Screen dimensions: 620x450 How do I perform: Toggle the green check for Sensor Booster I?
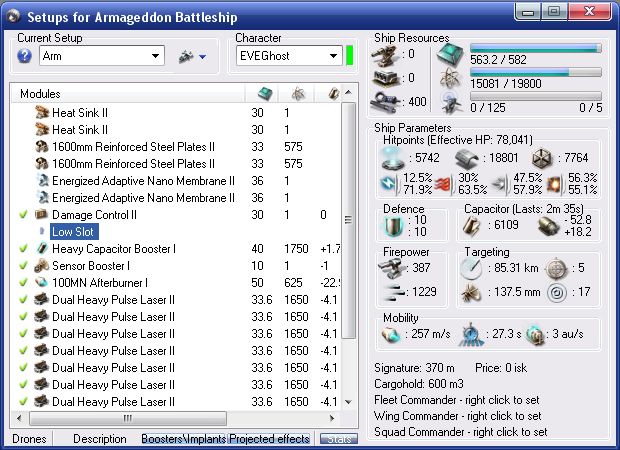click(23, 265)
